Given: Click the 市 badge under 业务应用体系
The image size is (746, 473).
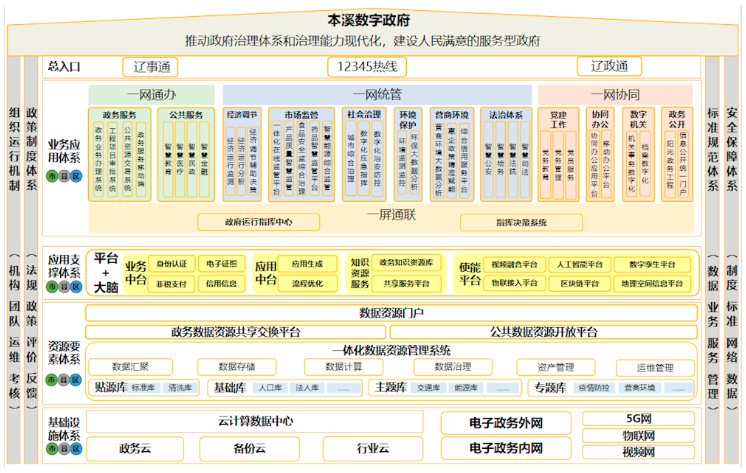Looking at the screenshot, I should (52, 175).
